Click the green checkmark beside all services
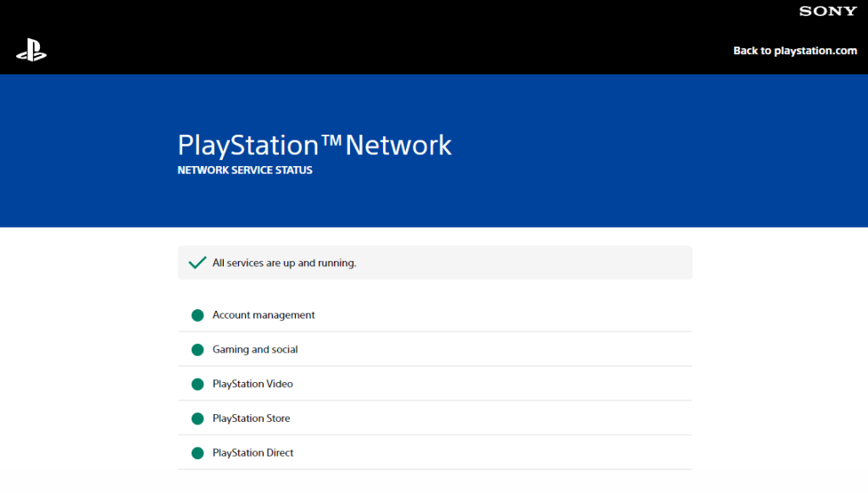This screenshot has height=493, width=868. [197, 263]
